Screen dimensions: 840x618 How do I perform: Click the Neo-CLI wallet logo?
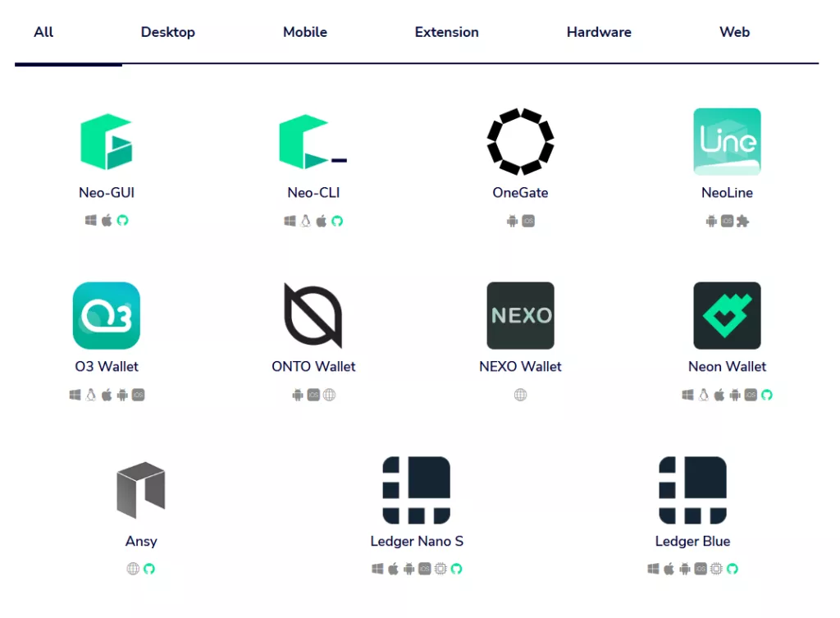(313, 141)
